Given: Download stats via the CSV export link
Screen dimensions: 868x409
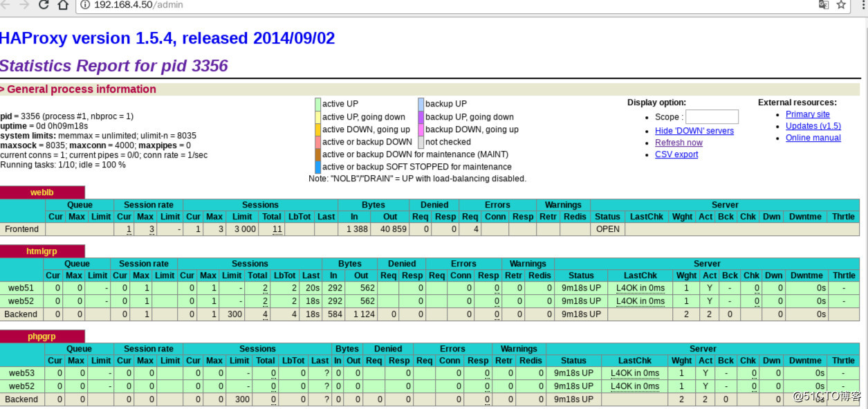Looking at the screenshot, I should [x=676, y=154].
